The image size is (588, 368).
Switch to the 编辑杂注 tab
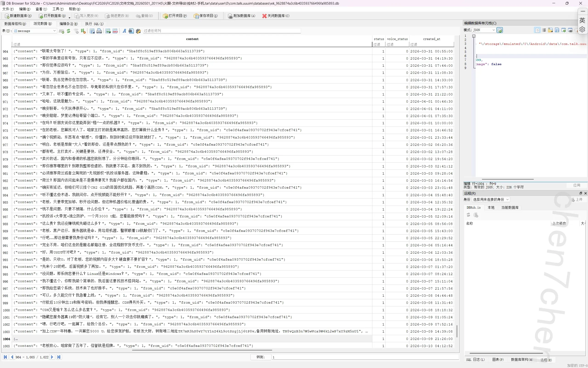pos(68,24)
